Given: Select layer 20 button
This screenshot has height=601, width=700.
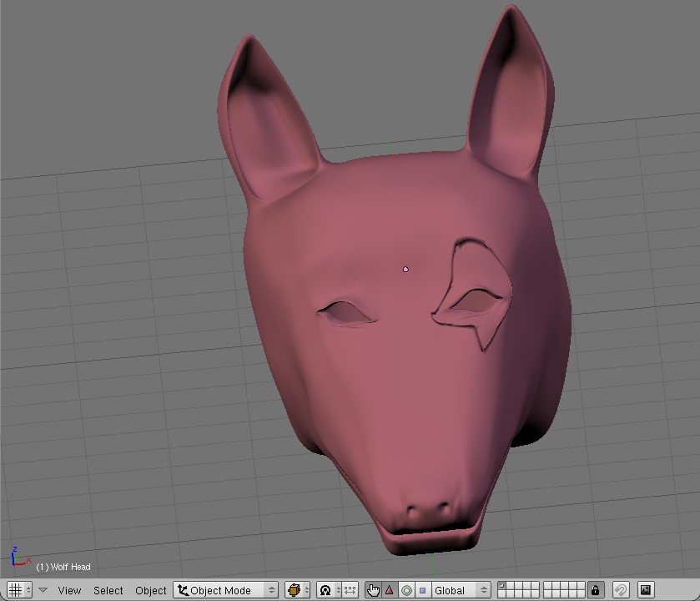Looking at the screenshot, I should [582, 594].
